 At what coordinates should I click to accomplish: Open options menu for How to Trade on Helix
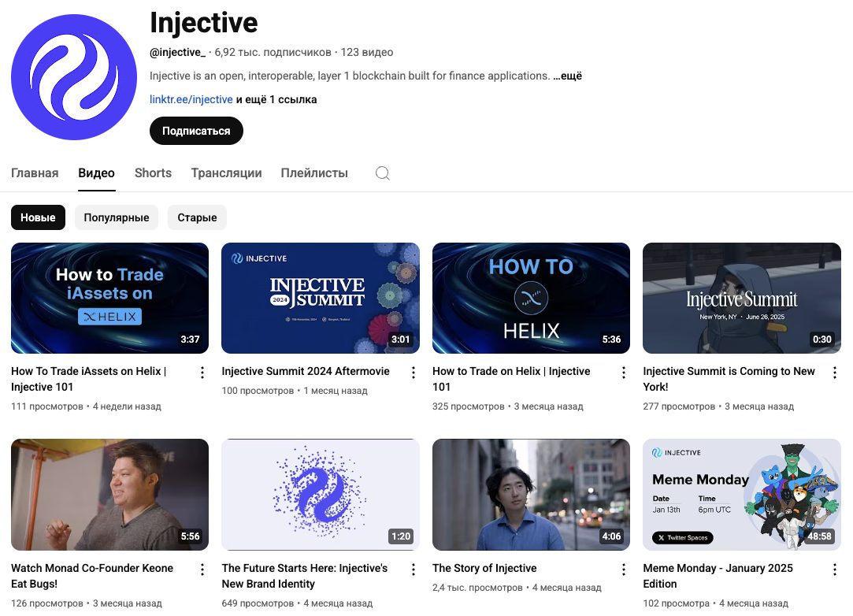click(624, 373)
